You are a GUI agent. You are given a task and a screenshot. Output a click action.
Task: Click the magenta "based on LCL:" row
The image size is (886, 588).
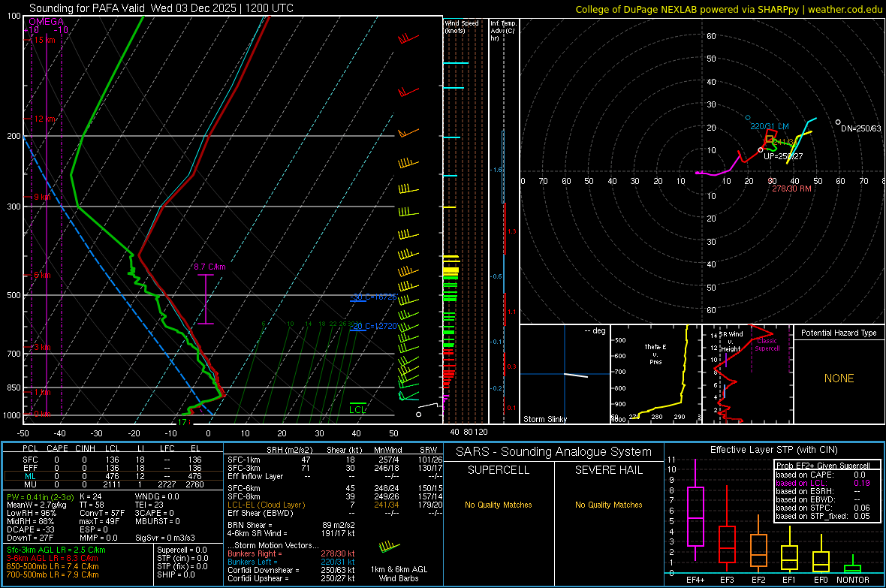[823, 483]
